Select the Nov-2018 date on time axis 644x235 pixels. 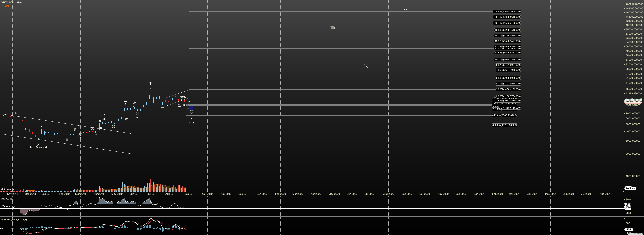(12, 194)
